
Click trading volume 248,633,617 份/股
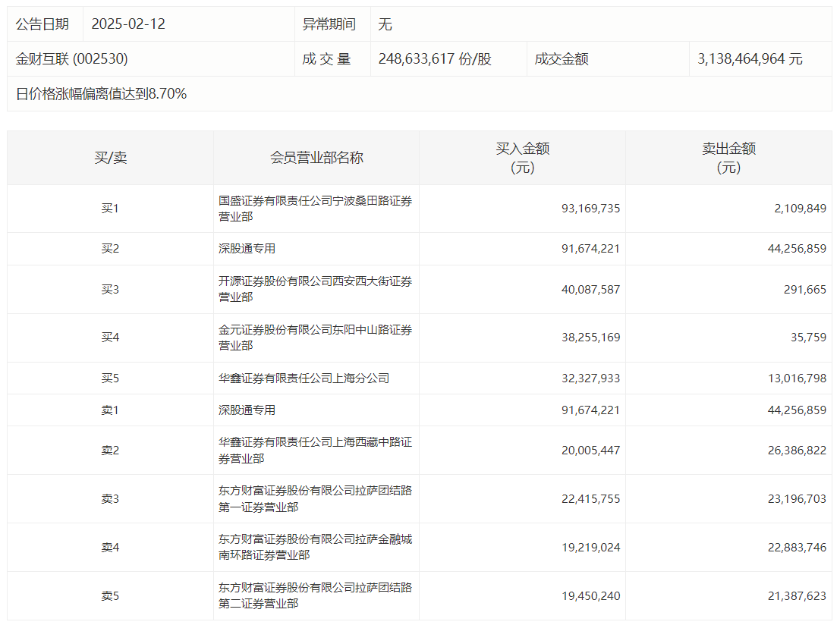coord(435,59)
